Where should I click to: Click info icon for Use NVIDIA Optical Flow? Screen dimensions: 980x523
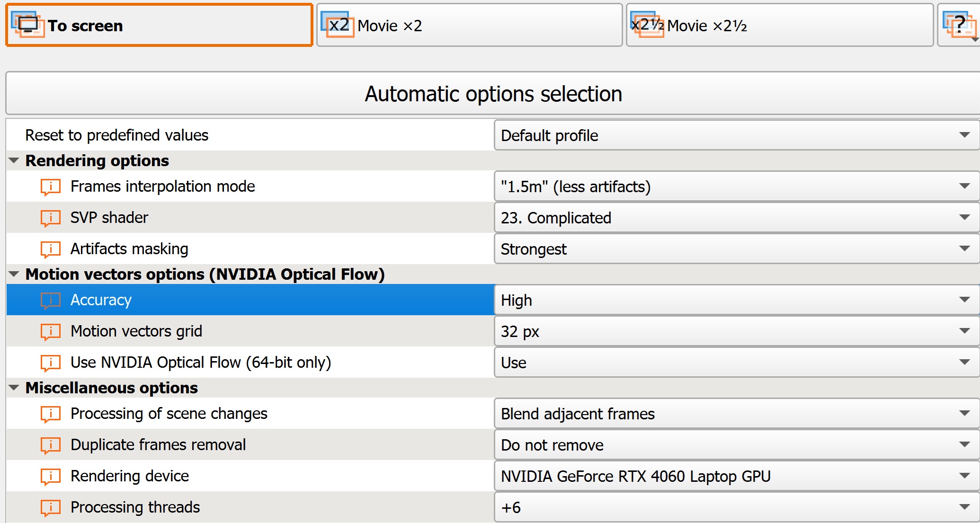(x=50, y=363)
